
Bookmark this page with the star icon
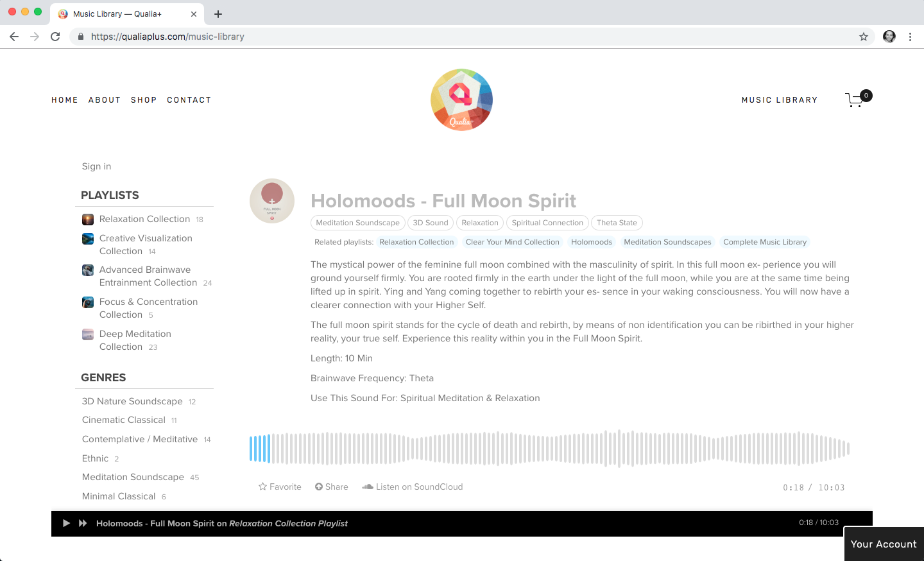pos(864,37)
